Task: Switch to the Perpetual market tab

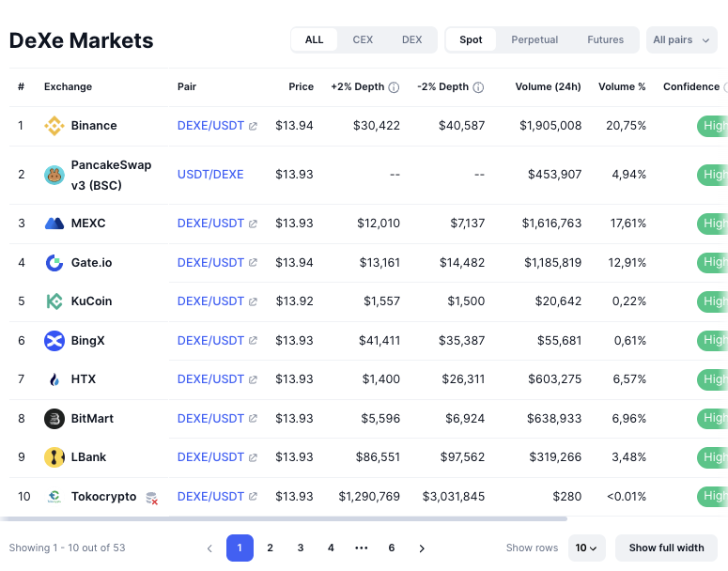Action: (534, 40)
